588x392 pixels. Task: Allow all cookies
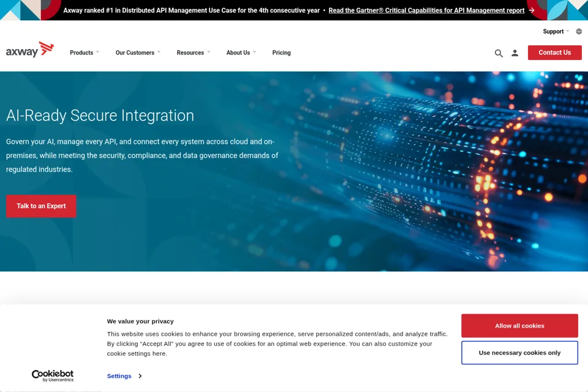[x=519, y=326]
